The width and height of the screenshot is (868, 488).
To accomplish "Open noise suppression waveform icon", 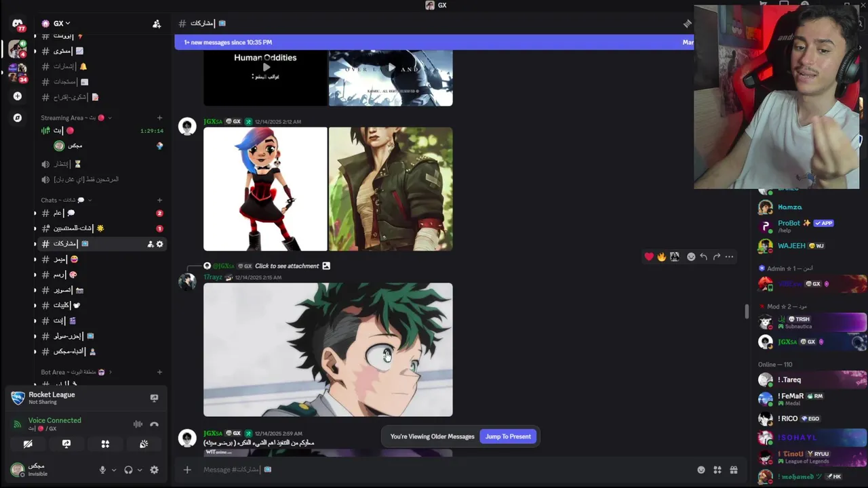I will [138, 424].
